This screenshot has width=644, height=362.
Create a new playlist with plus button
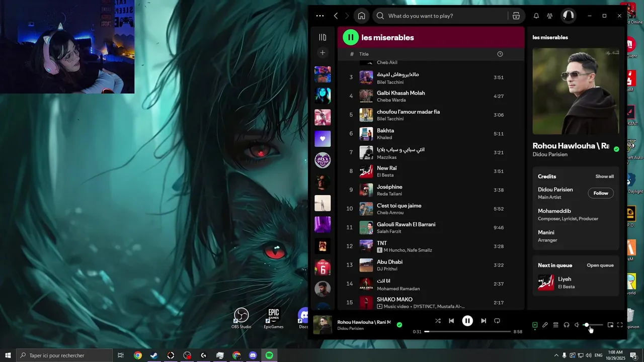323,53
